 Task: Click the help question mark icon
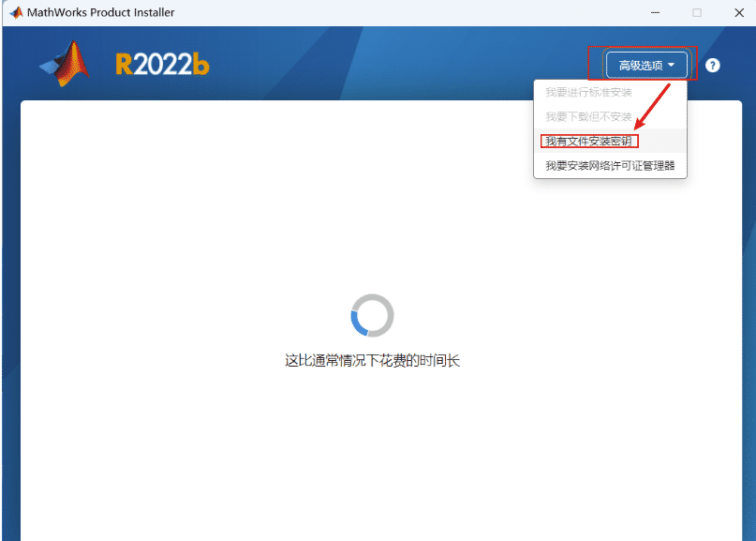tap(712, 65)
